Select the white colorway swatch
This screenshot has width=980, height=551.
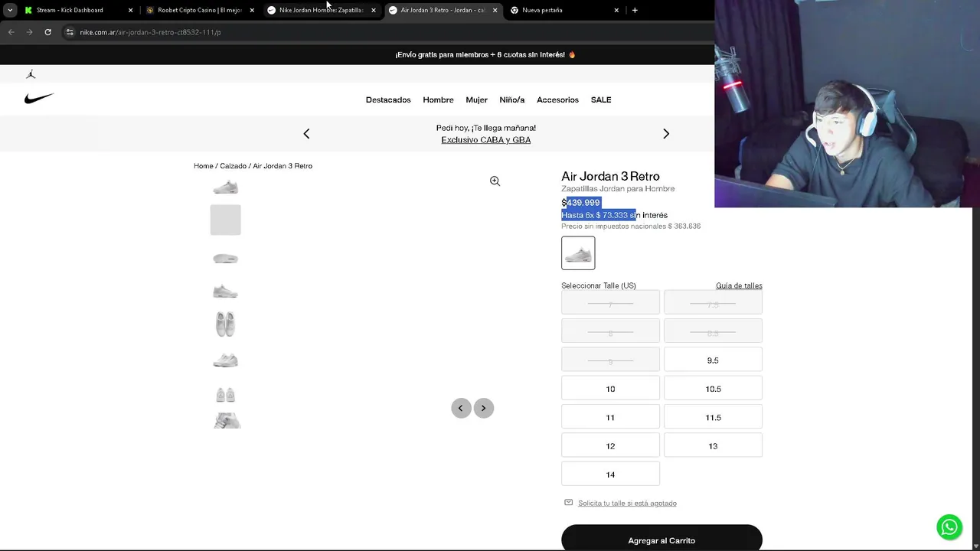click(578, 253)
